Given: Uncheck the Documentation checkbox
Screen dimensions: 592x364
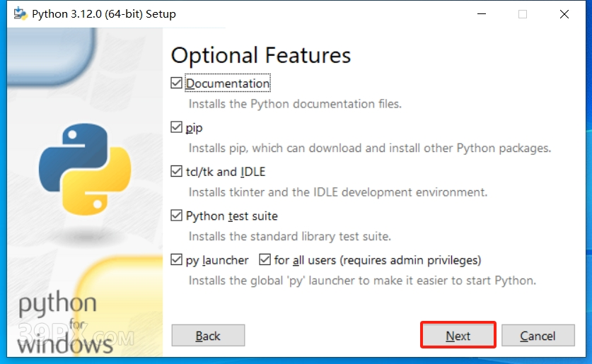Looking at the screenshot, I should click(176, 83).
